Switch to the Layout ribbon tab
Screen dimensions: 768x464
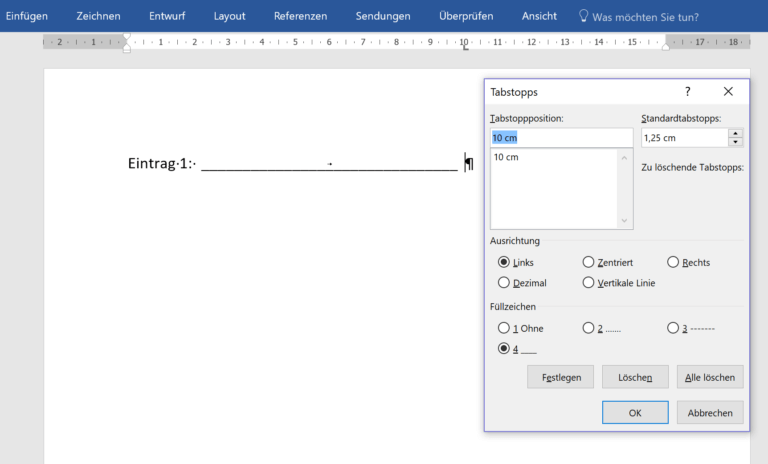pos(229,16)
